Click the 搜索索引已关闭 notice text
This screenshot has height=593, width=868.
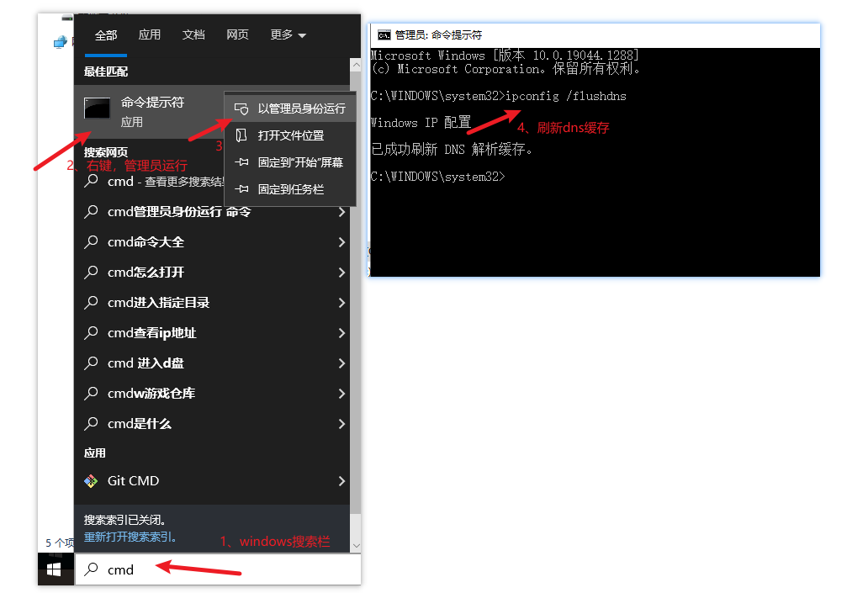[124, 520]
